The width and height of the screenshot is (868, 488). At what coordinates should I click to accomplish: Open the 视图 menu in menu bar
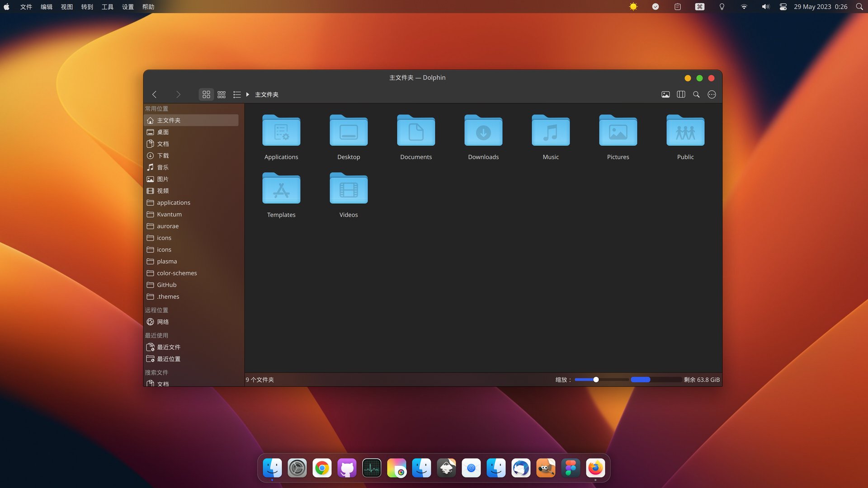point(67,7)
